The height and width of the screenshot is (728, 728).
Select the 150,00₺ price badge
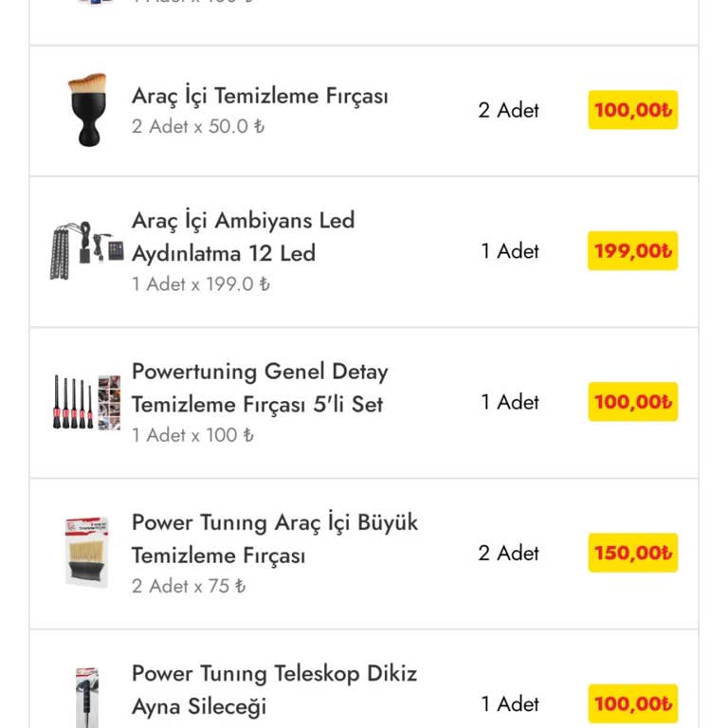coord(632,553)
